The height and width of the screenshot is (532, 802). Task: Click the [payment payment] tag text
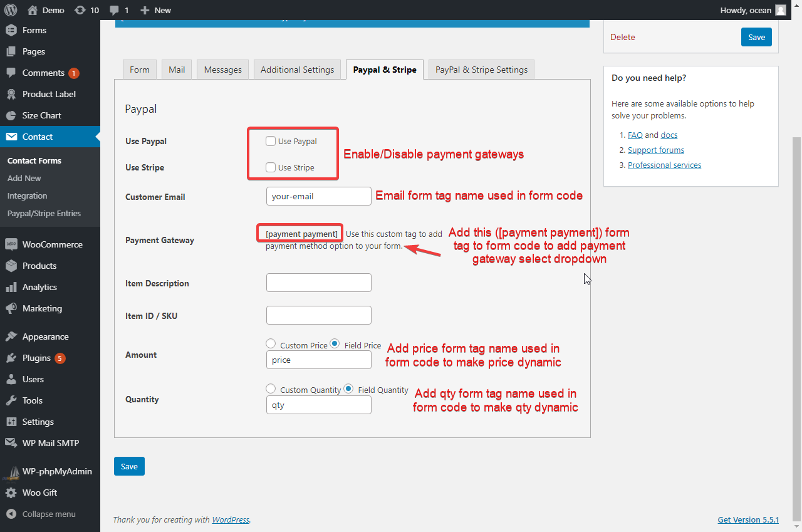(x=301, y=234)
